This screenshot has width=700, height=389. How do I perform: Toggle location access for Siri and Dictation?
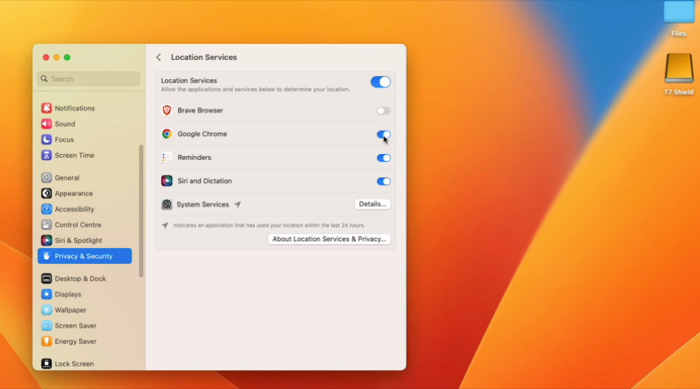point(383,181)
